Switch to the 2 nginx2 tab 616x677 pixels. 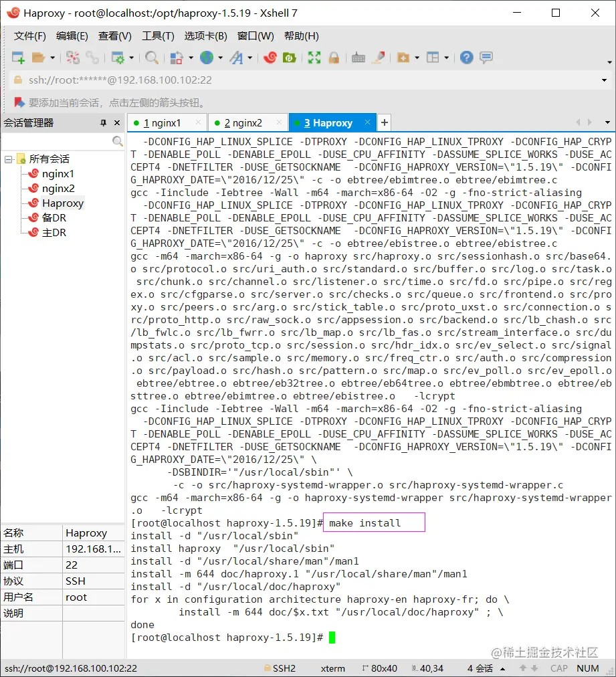click(x=243, y=123)
